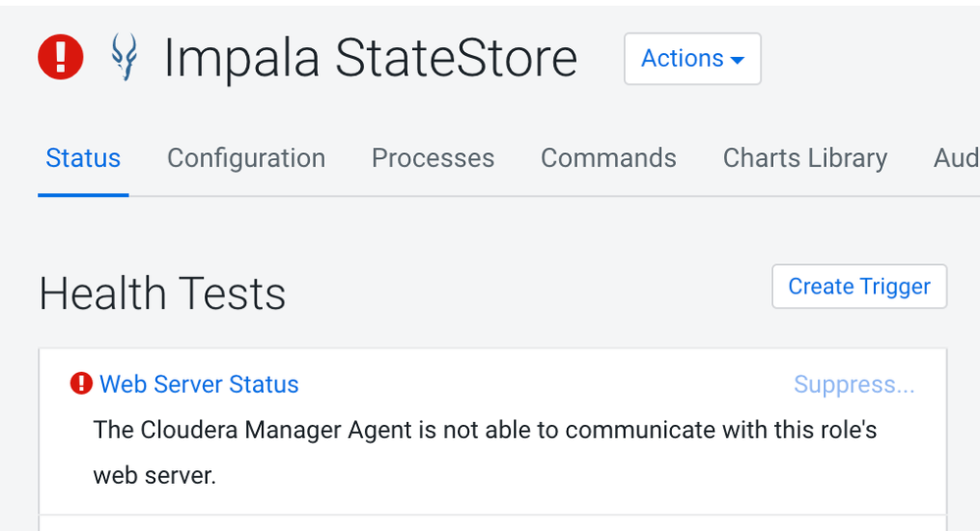The width and height of the screenshot is (980, 531).
Task: Click the red alert icon beside Web Server Status
Action: coord(81,384)
